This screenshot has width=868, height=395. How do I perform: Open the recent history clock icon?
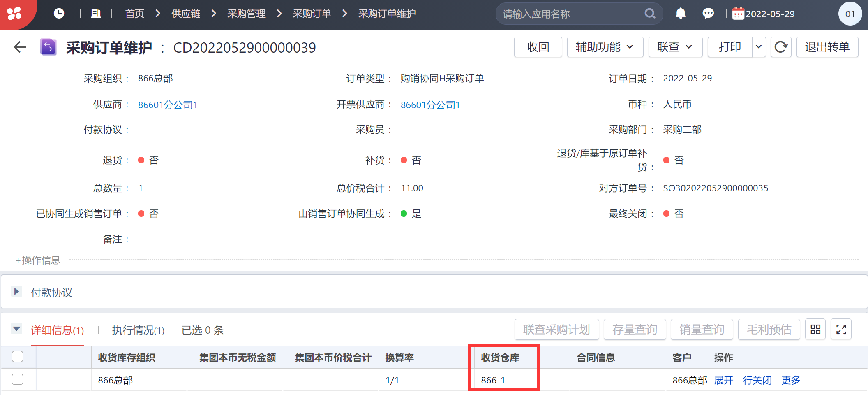tap(59, 14)
